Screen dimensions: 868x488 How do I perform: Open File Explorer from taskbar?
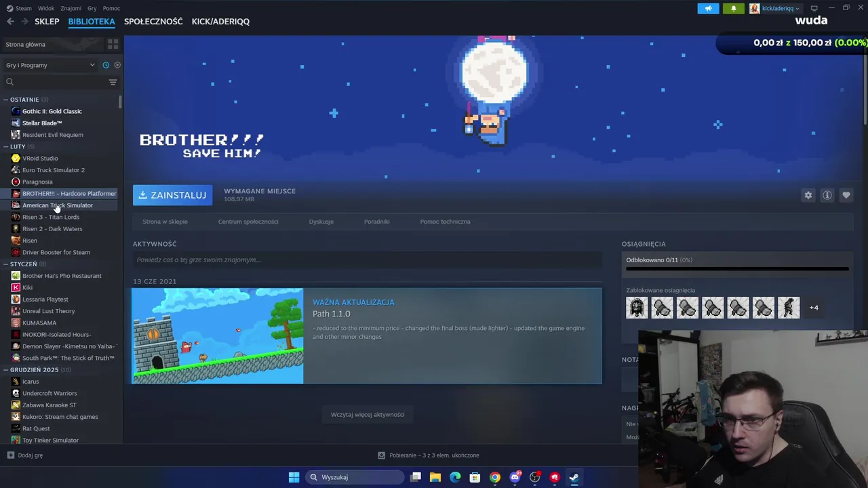(x=435, y=477)
